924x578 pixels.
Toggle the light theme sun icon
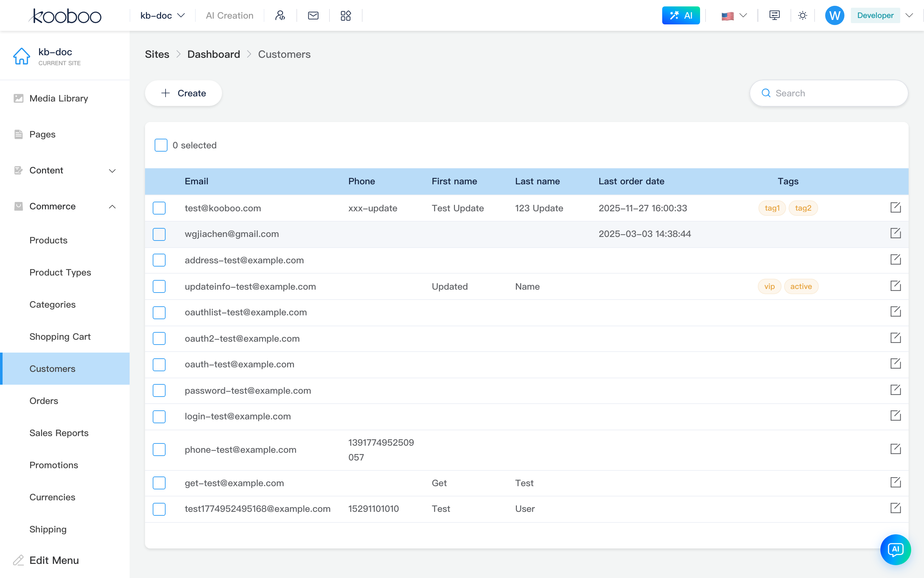pyautogui.click(x=803, y=15)
